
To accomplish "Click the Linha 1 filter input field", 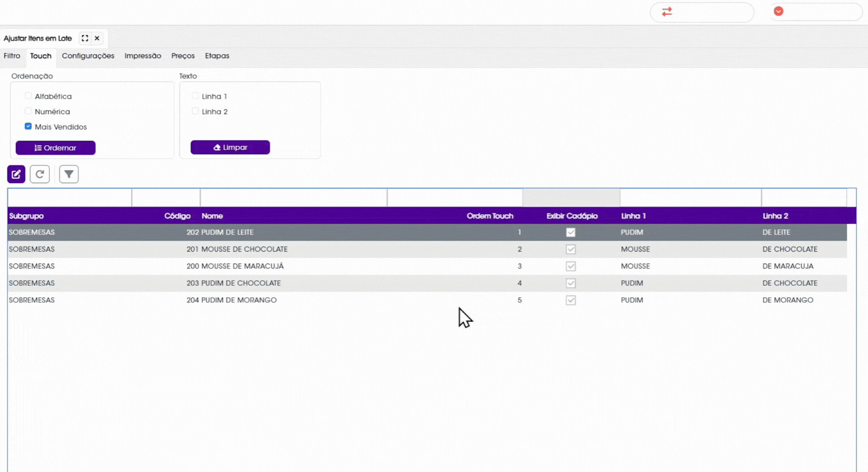I will (x=691, y=198).
